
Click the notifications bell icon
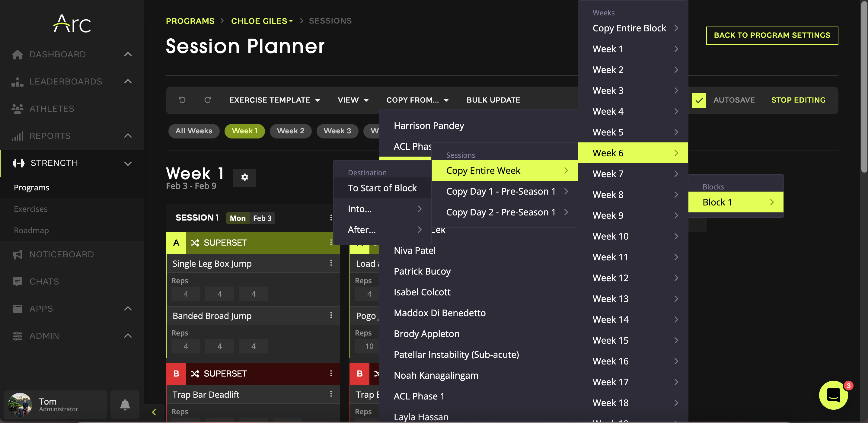[125, 404]
